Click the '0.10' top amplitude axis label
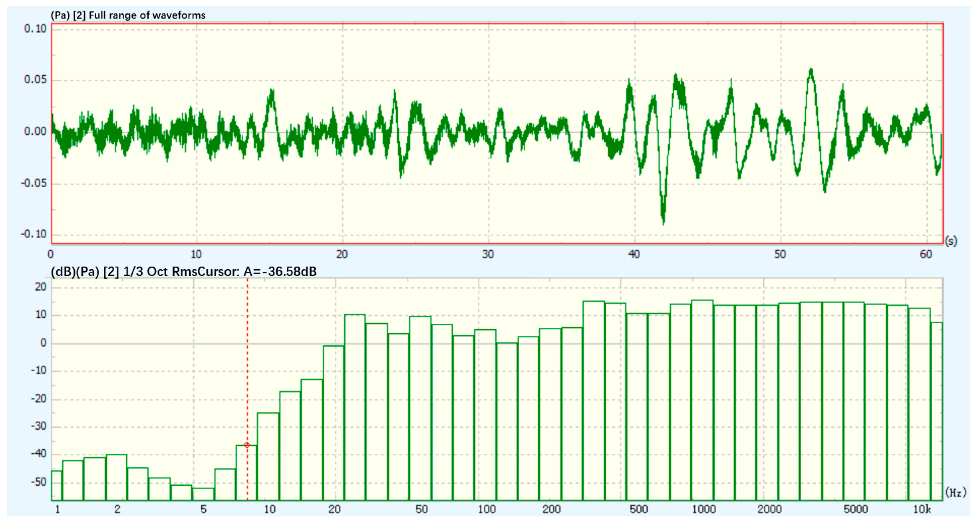The height and width of the screenshot is (525, 980). pos(35,29)
